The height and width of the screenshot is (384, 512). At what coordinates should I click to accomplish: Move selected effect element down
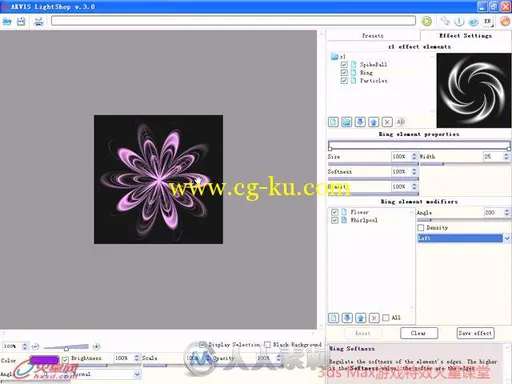tap(360, 122)
